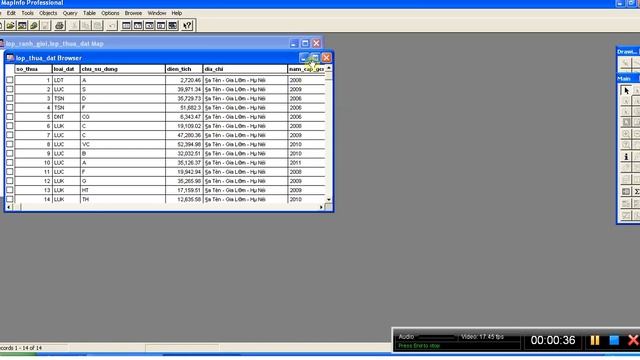Check the selection box for row 3

(x=9, y=98)
